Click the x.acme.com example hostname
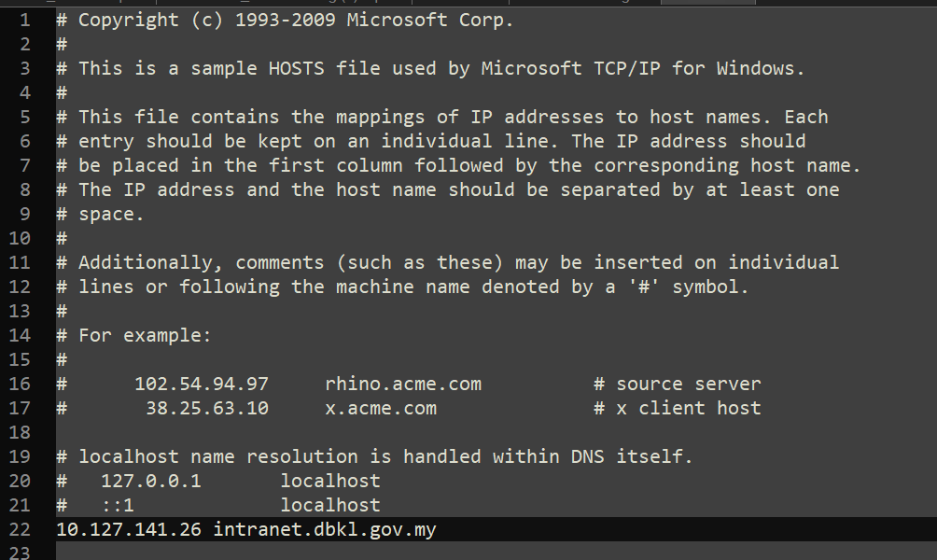 click(381, 408)
